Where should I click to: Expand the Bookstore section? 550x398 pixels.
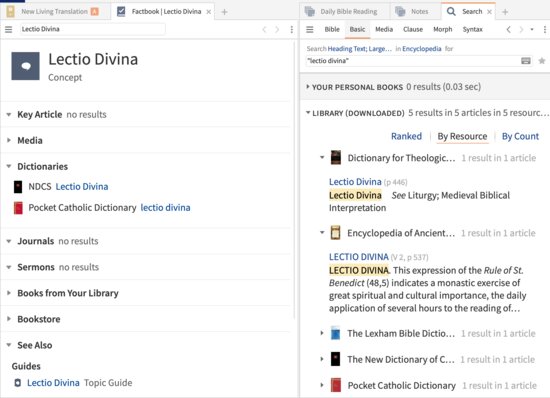pos(9,319)
